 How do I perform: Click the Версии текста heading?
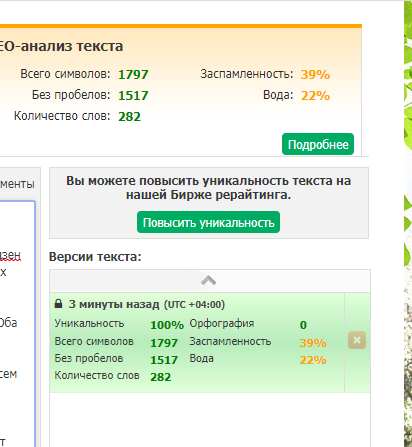click(95, 257)
